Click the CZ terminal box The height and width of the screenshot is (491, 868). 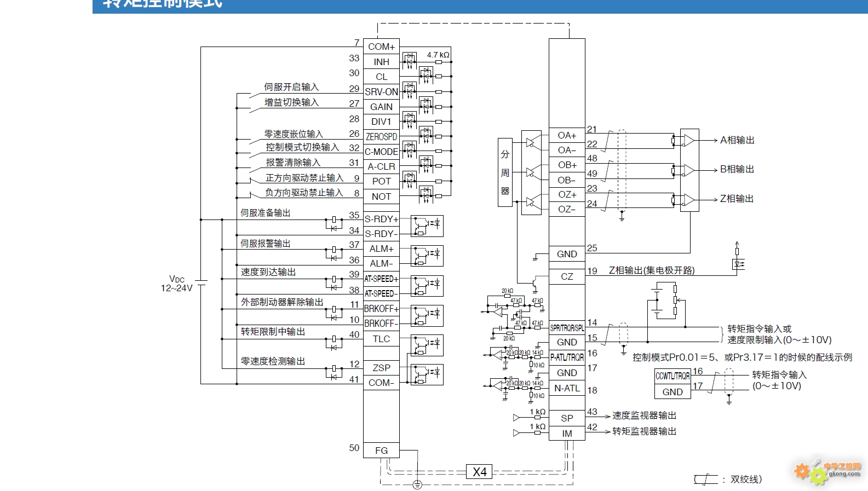pos(567,276)
